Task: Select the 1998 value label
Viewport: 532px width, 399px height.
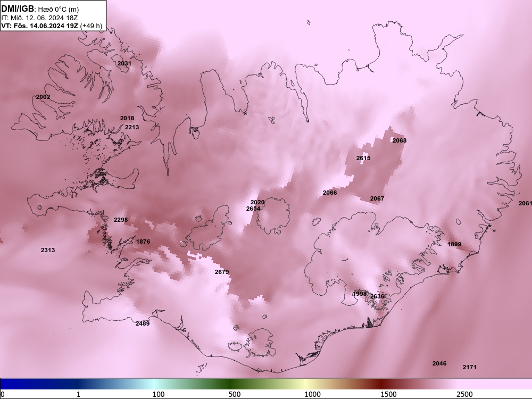Action: click(x=360, y=294)
